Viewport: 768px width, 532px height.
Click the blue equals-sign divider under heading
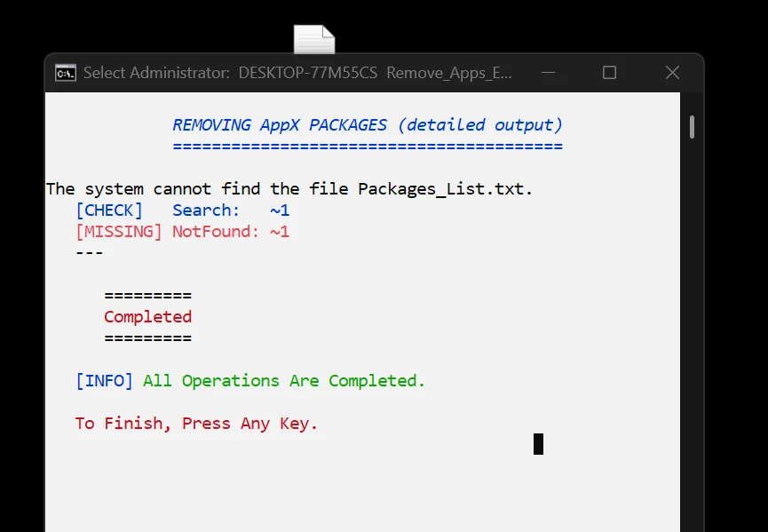click(x=368, y=147)
